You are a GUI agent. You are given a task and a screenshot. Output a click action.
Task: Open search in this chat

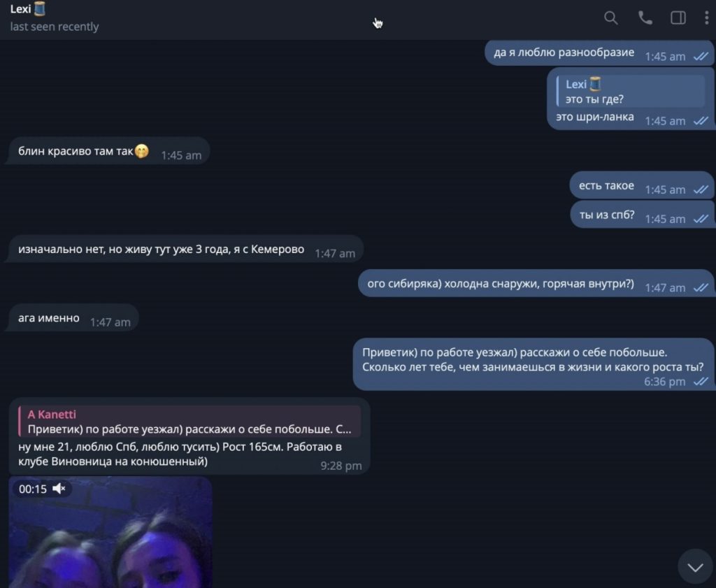click(610, 17)
